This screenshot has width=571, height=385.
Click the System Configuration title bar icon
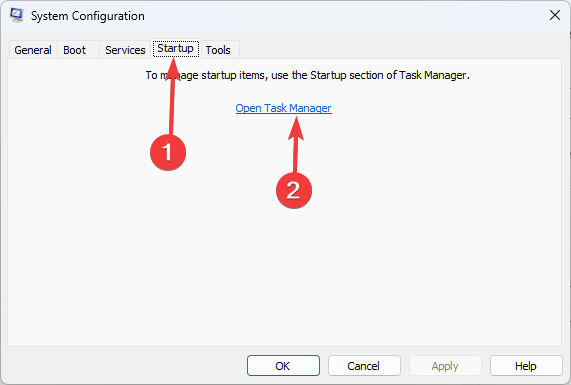pos(16,15)
